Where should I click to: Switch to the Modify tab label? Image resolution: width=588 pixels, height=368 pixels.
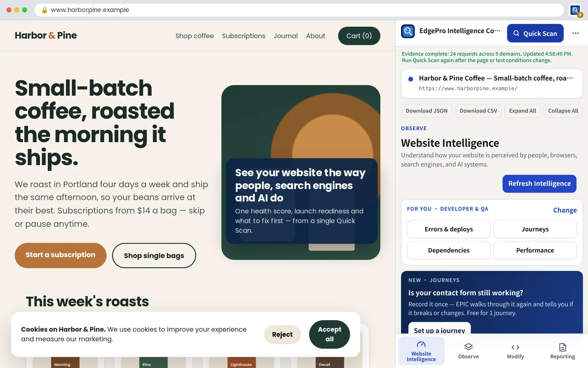(515, 357)
